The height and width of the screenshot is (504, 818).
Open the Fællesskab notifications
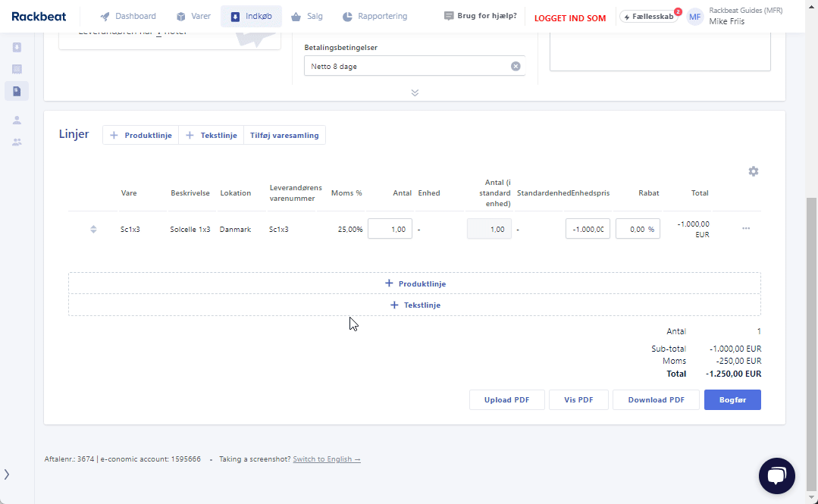pos(649,16)
